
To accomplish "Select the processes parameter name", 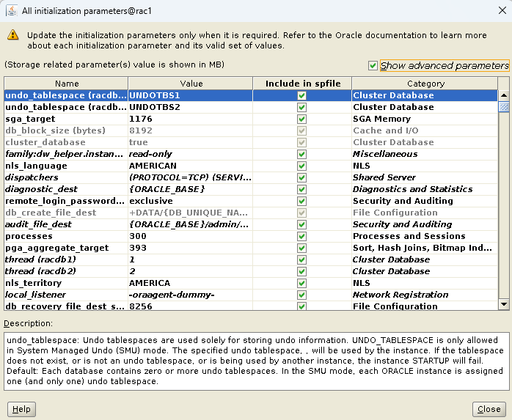I will 66,237.
